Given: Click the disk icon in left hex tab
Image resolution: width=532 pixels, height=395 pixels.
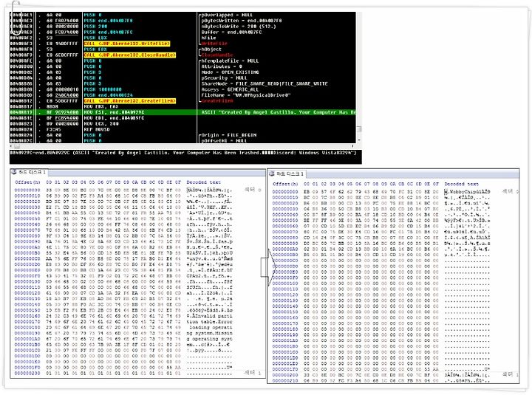Looking at the screenshot, I should [14, 172].
